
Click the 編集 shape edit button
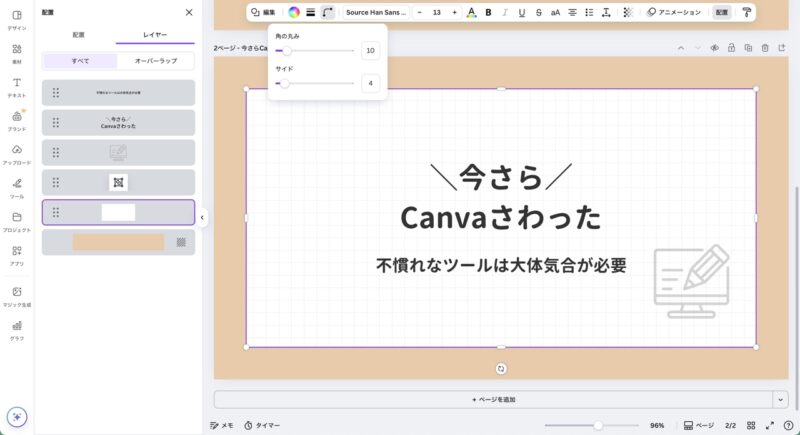coord(263,12)
